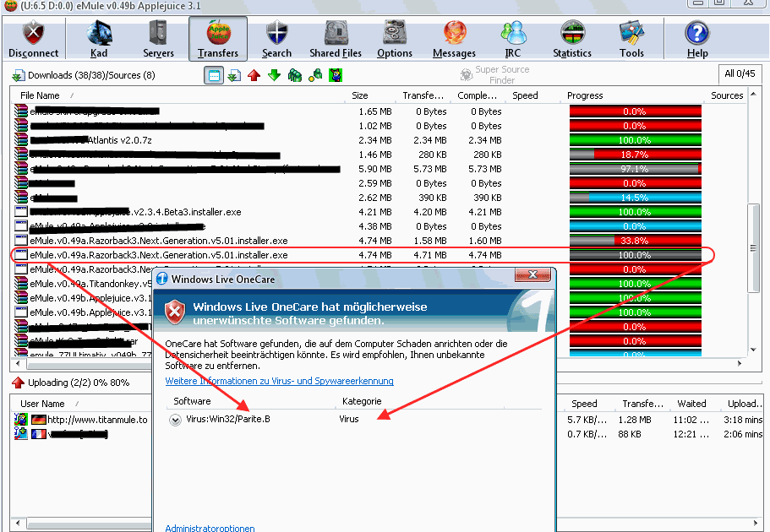The image size is (770, 532).
Task: Select the 4.71 MB transferred cell
Action: pyautogui.click(x=430, y=255)
